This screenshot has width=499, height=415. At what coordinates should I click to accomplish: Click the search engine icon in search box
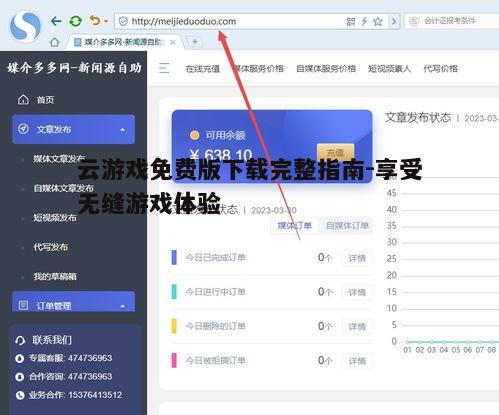pos(414,21)
